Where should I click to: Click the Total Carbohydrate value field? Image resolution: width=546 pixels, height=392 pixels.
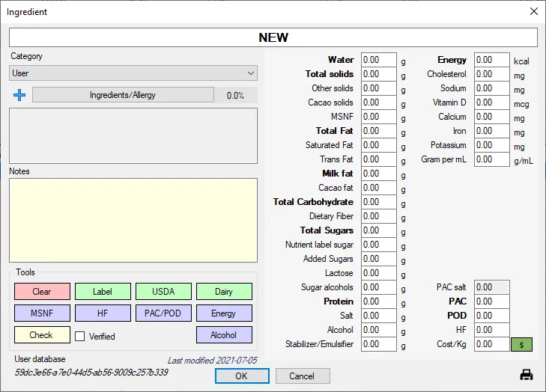pyautogui.click(x=378, y=202)
